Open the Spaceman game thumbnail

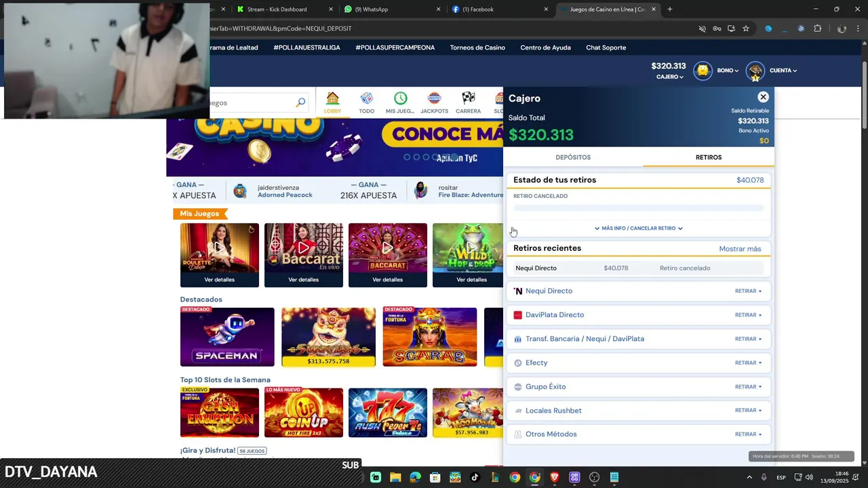coord(227,337)
